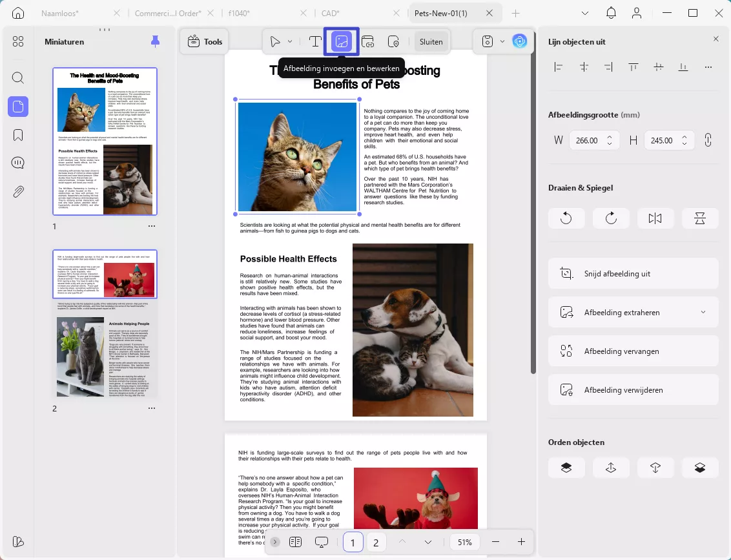
Task: Align objects vertically centered
Action: point(658,67)
